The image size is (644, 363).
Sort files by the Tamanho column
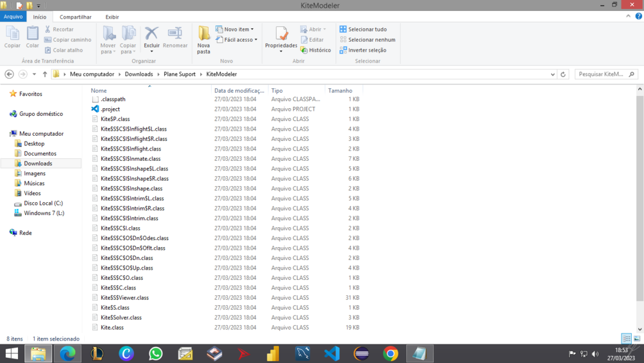[x=340, y=91]
